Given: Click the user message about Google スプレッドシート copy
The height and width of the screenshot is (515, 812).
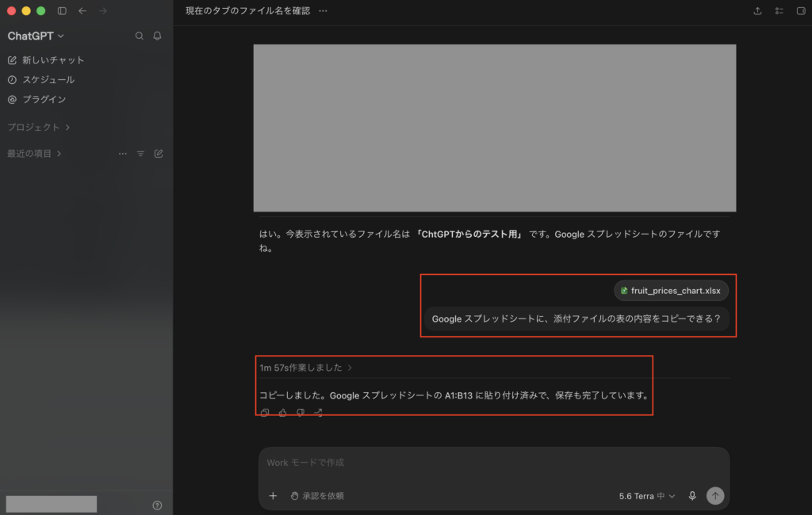Looking at the screenshot, I should tap(576, 319).
